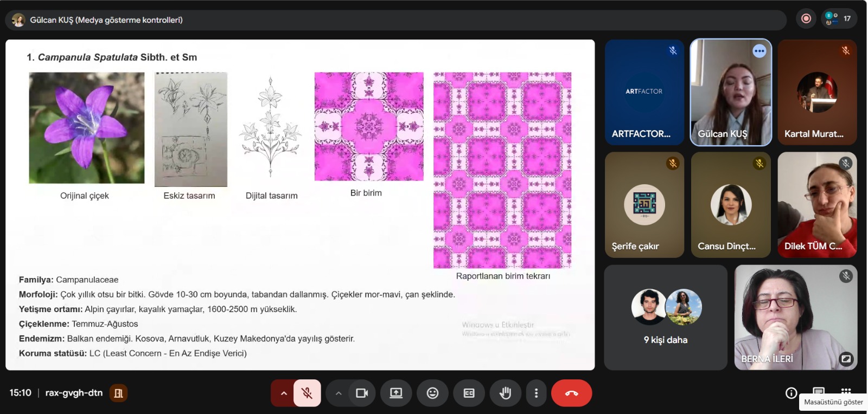Unmute the microphone in the call toolbar

307,393
